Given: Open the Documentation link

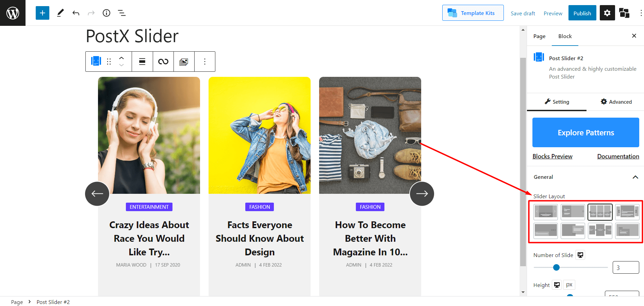Looking at the screenshot, I should (618, 156).
